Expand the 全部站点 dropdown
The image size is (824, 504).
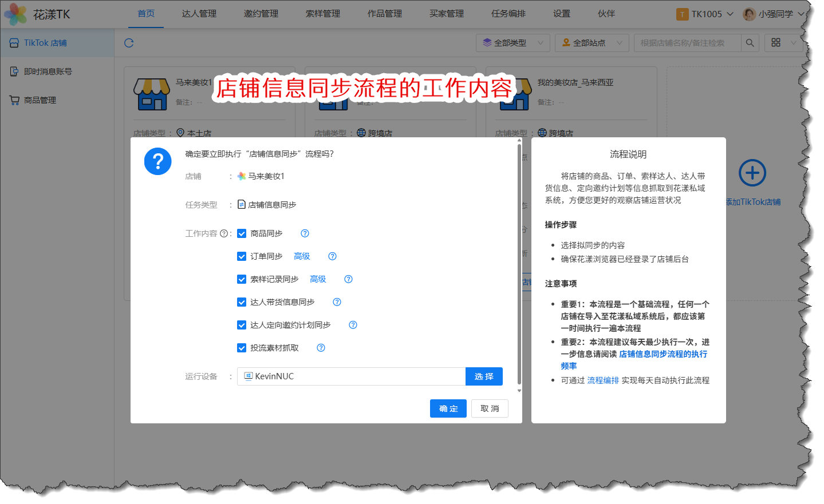point(592,43)
